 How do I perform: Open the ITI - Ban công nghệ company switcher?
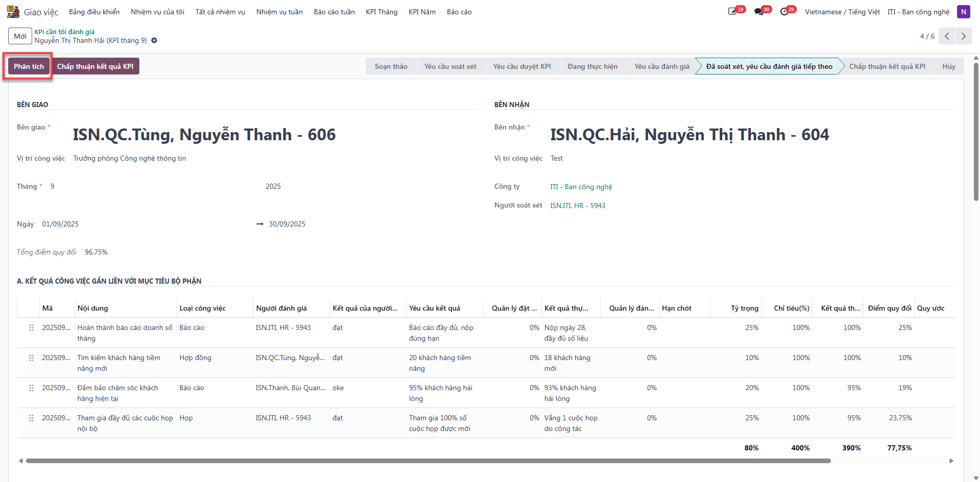(918, 12)
